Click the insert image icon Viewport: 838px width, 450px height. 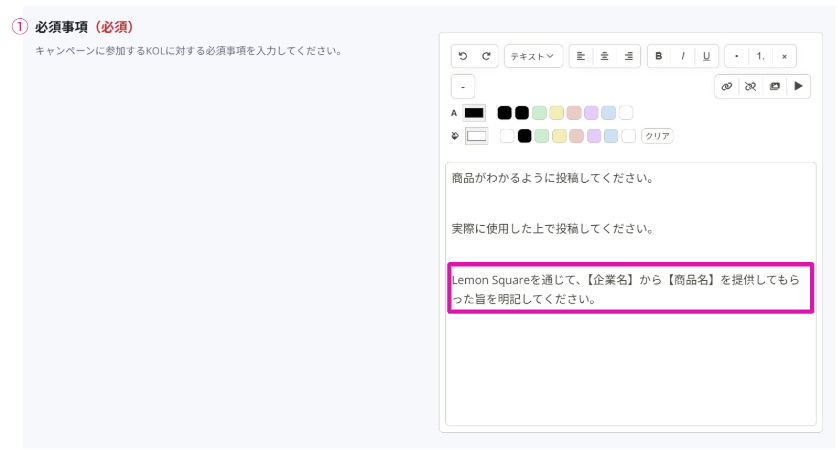click(x=774, y=87)
